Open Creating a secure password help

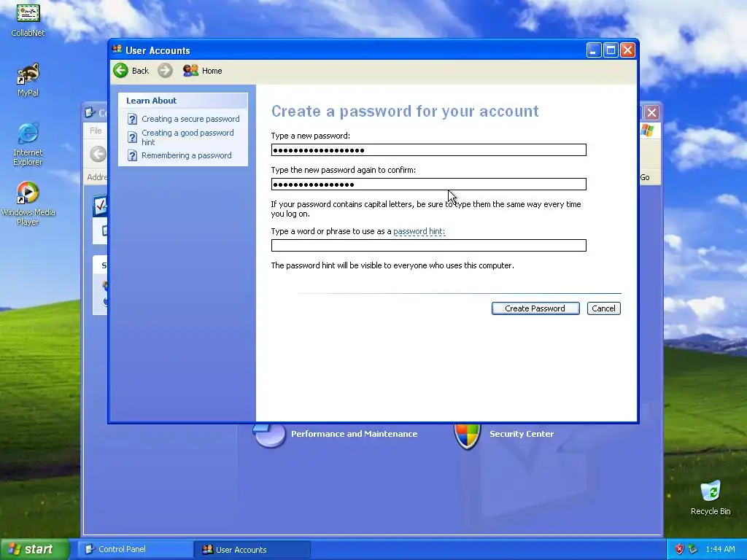[x=190, y=119]
